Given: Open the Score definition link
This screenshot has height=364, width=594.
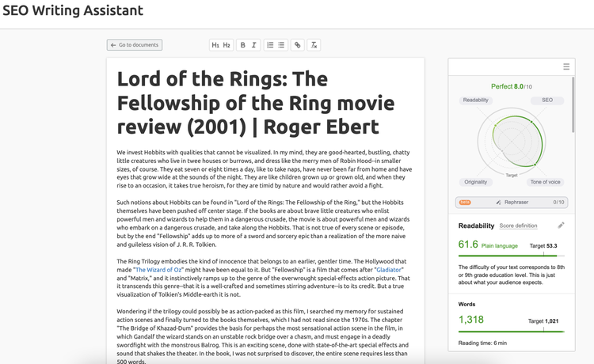Looking at the screenshot, I should (518, 226).
